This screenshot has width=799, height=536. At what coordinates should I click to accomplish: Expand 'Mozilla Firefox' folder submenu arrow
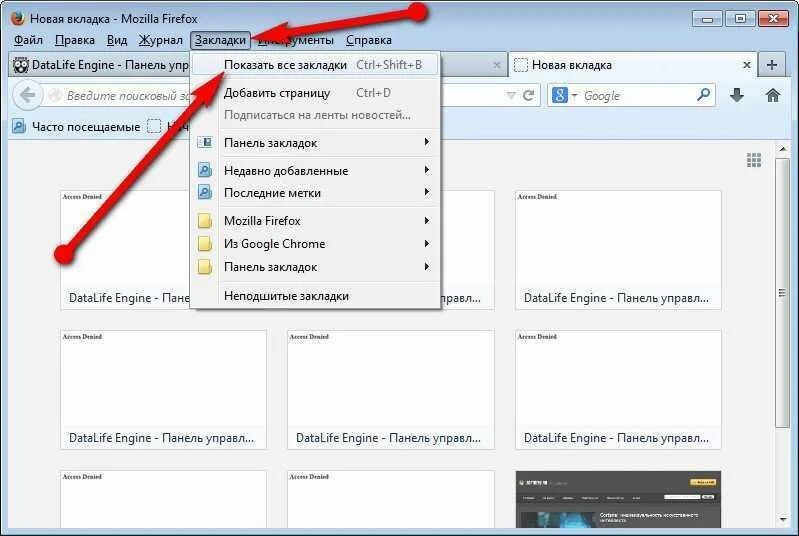point(427,220)
